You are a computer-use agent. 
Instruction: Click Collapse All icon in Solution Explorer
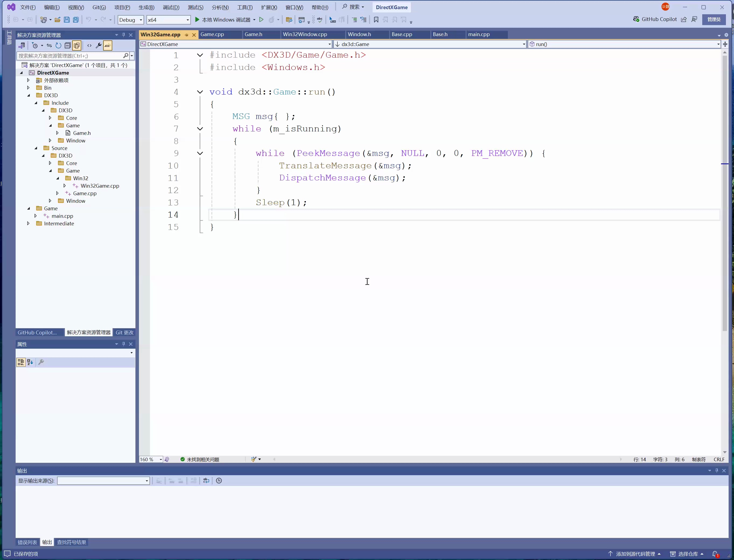pos(68,45)
